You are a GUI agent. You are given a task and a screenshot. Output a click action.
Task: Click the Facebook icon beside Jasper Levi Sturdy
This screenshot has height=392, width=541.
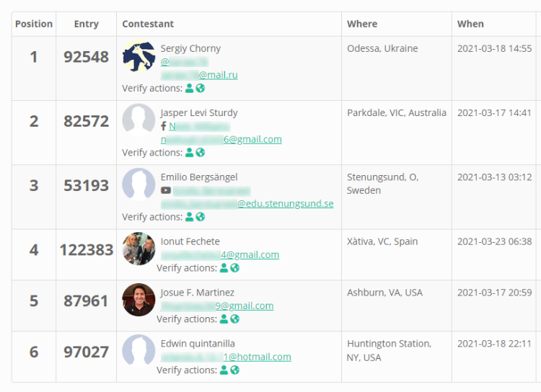click(x=164, y=126)
